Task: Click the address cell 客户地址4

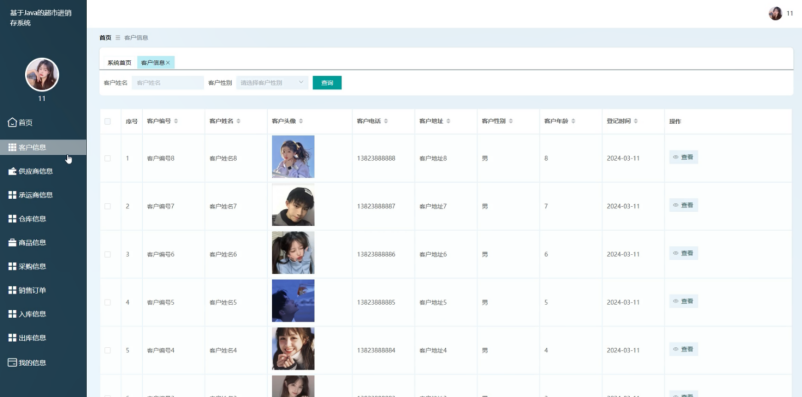Action: [433, 350]
